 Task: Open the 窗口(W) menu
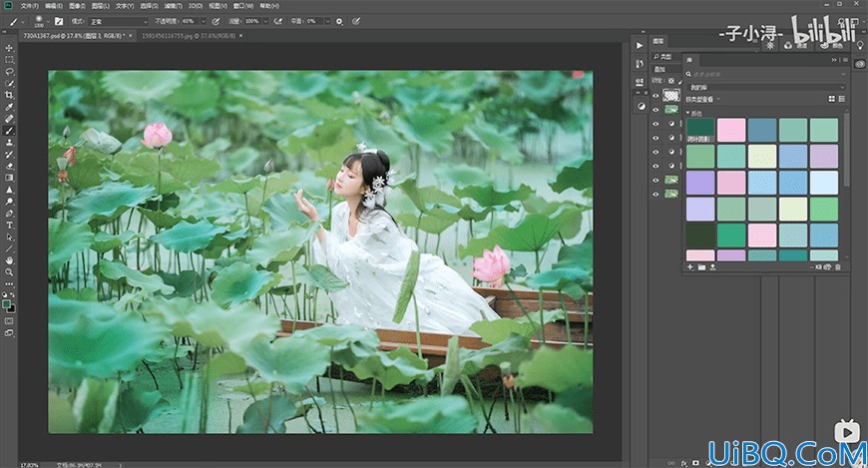(243, 6)
